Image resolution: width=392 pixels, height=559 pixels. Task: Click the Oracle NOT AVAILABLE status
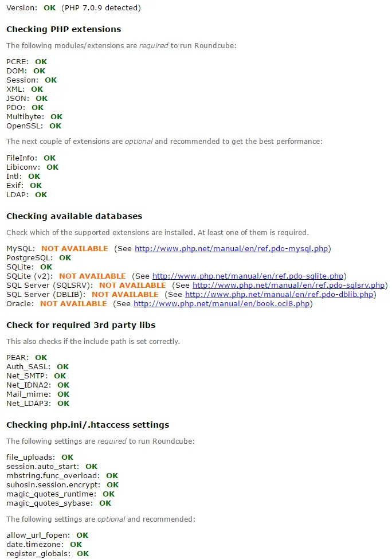(73, 304)
